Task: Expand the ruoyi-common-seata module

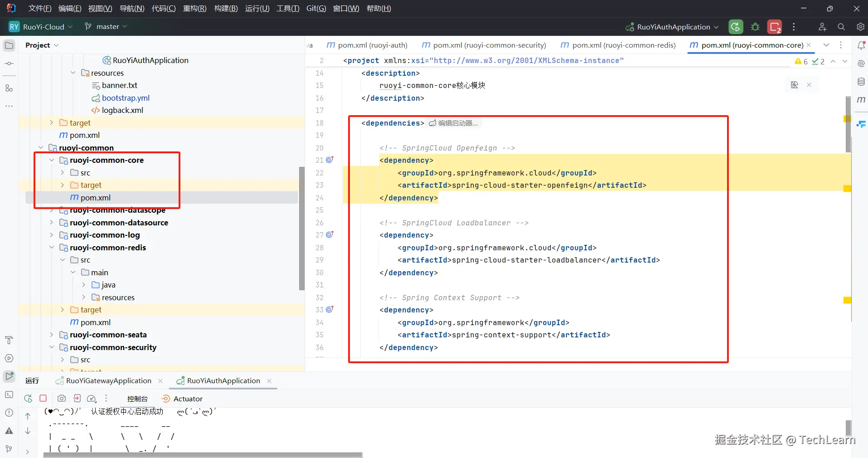Action: pyautogui.click(x=52, y=335)
